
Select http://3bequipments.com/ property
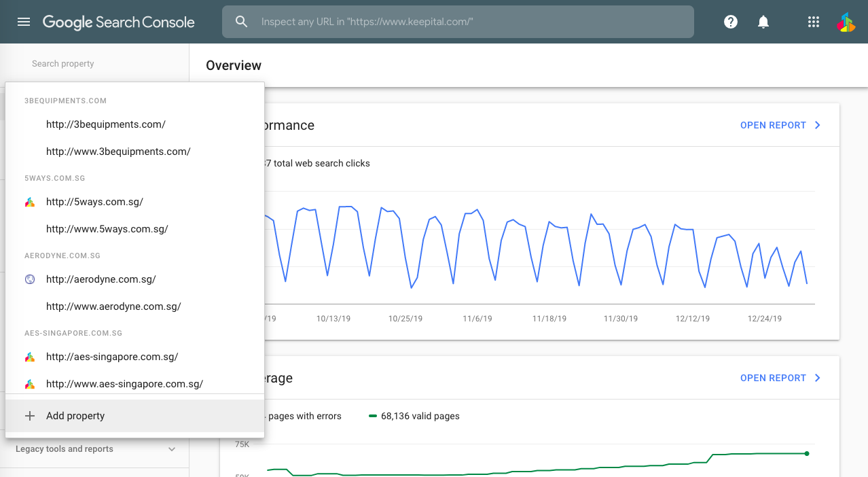pyautogui.click(x=106, y=124)
